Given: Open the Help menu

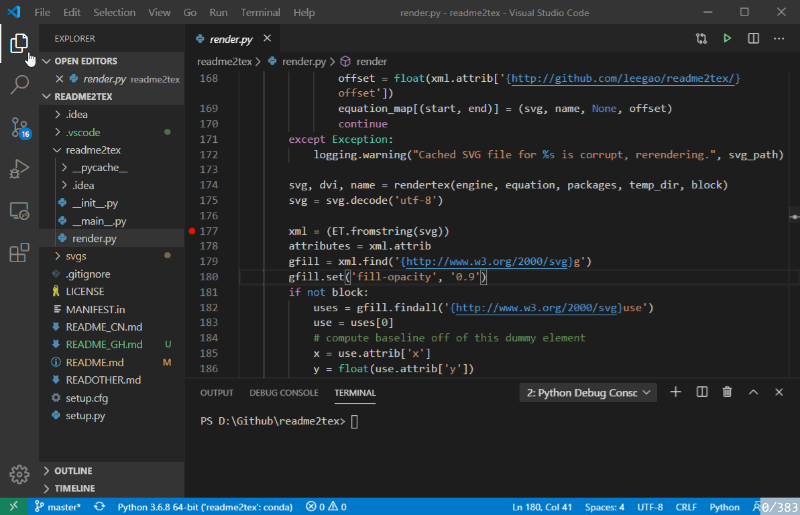Looking at the screenshot, I should pyautogui.click(x=304, y=12).
